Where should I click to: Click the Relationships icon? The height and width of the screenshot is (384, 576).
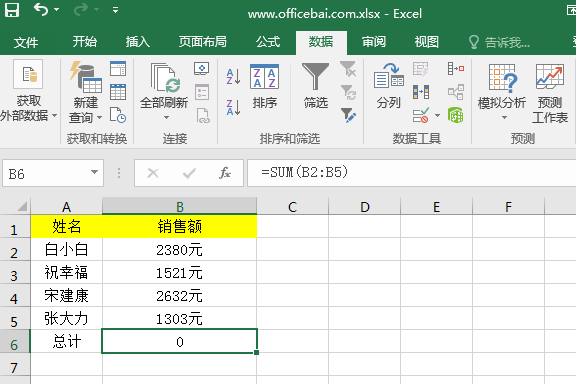pyautogui.click(x=456, y=92)
